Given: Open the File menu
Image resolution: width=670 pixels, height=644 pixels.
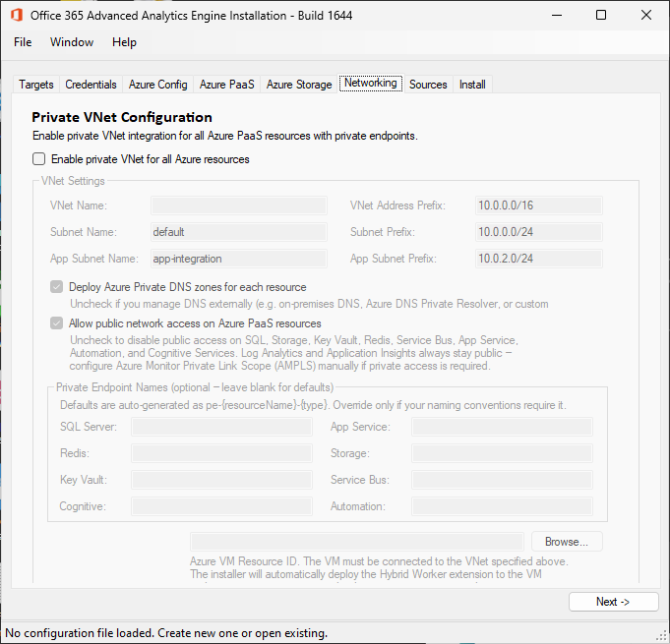Looking at the screenshot, I should [x=23, y=42].
